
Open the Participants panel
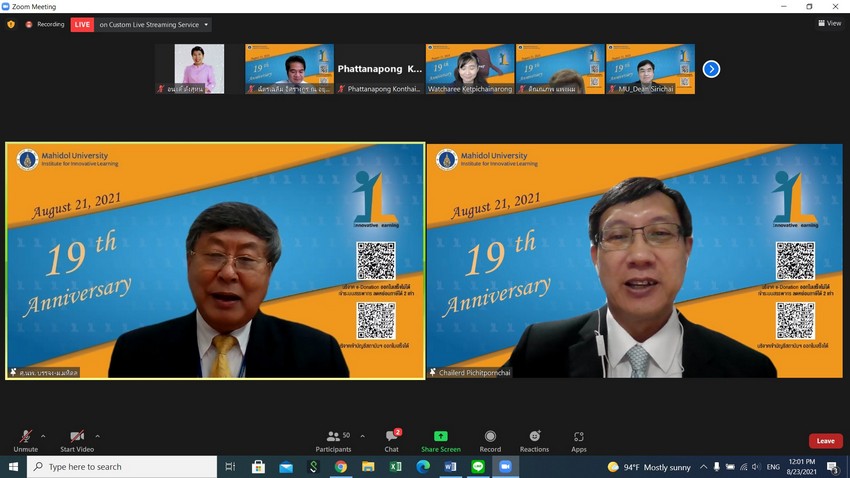333,440
